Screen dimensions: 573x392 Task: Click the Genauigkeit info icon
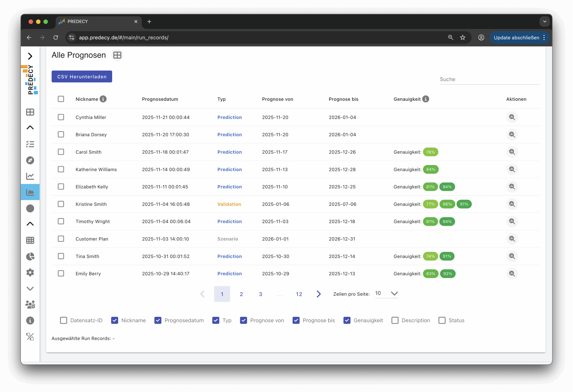click(x=425, y=99)
